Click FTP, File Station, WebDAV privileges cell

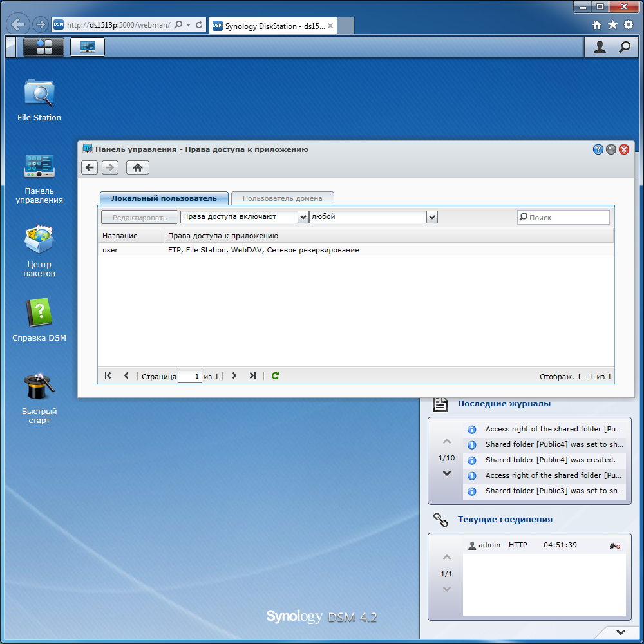[263, 250]
